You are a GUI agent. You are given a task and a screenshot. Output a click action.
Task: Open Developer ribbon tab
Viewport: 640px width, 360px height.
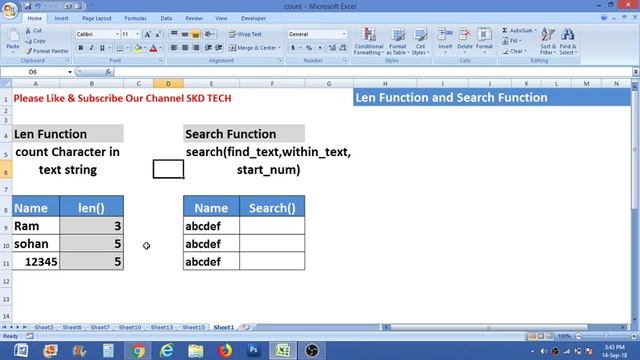coord(253,18)
